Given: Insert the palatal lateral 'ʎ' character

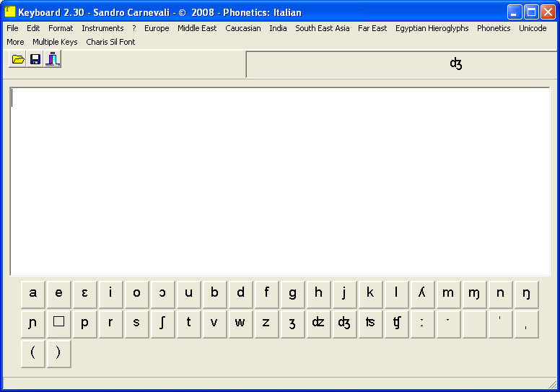Looking at the screenshot, I should point(422,295).
